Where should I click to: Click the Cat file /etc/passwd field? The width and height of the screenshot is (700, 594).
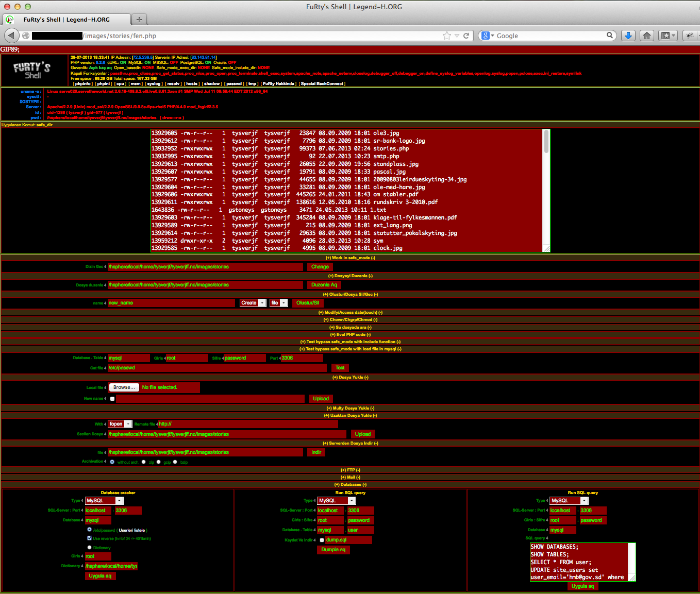point(217,368)
